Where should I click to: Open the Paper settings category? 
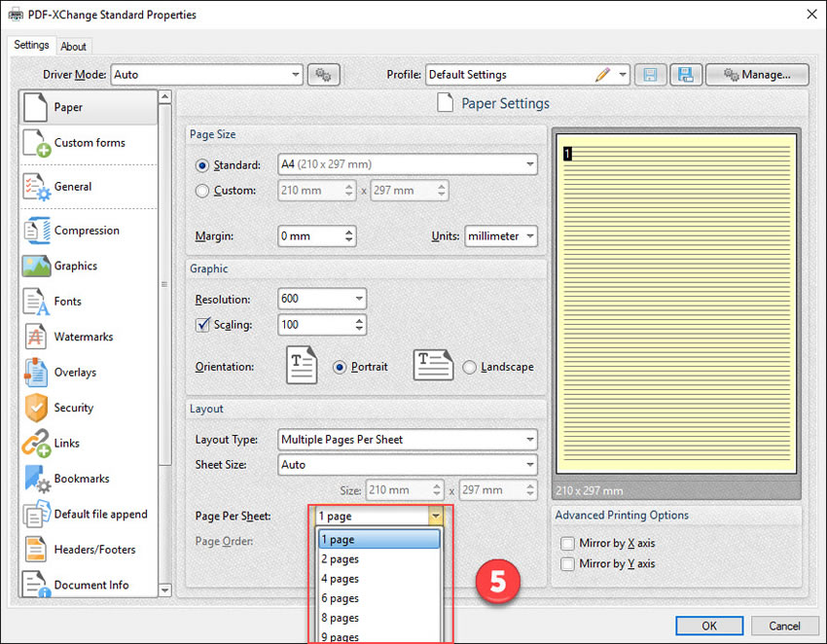(x=89, y=107)
